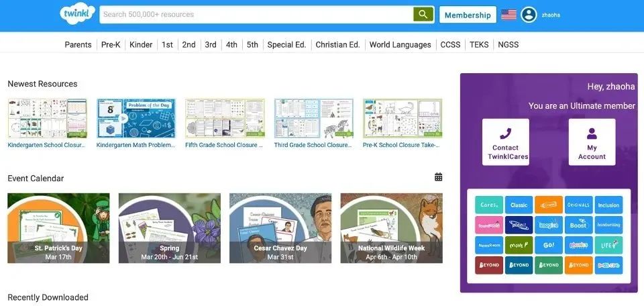Open the 5th grade menu
644x306 pixels.
click(253, 45)
